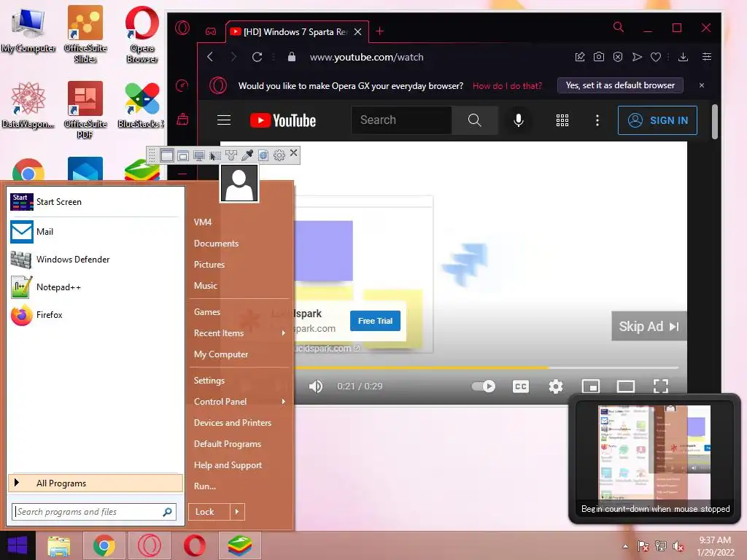Reload the YouTube page
747x560 pixels.
(257, 57)
